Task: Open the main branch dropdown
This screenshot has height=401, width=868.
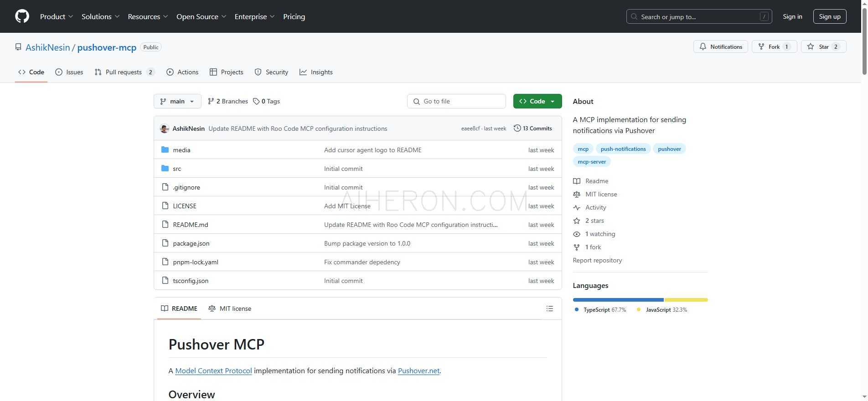Action: coord(177,101)
